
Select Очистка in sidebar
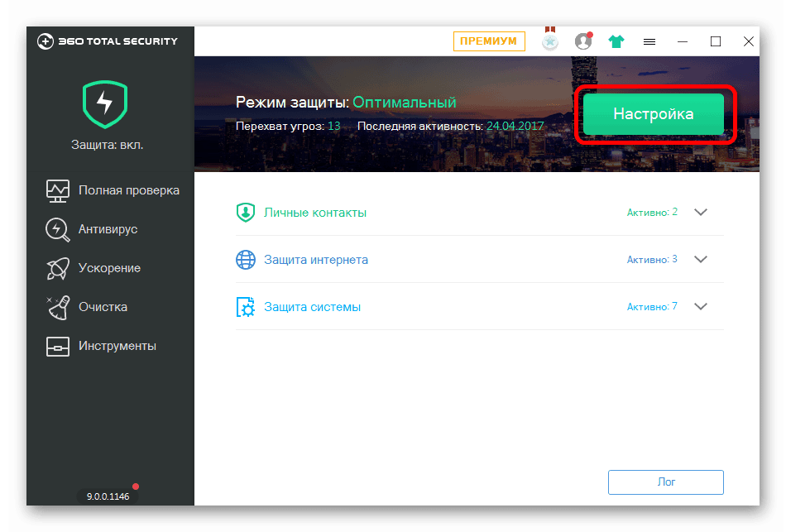(x=103, y=307)
